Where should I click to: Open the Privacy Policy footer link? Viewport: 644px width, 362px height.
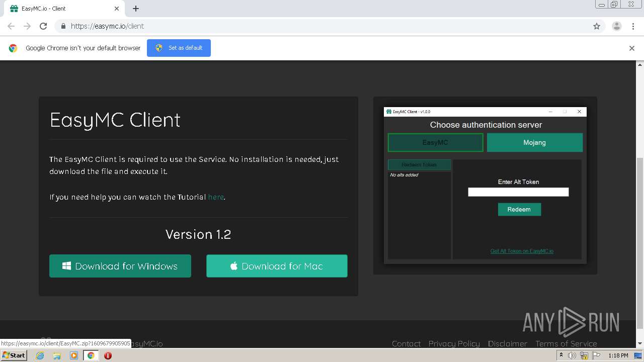pos(454,343)
